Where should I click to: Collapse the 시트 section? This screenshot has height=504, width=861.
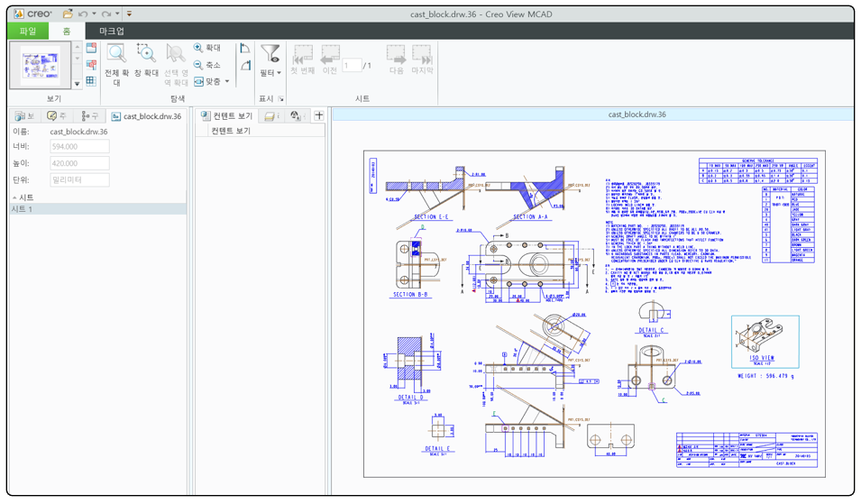click(14, 197)
